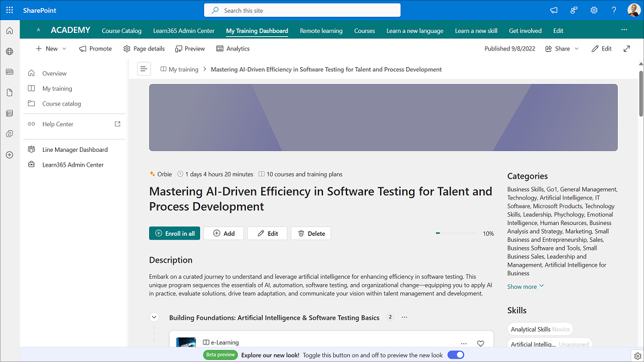Open the Remote learning navigation tab
Image resolution: width=644 pixels, height=362 pixels.
tap(320, 31)
